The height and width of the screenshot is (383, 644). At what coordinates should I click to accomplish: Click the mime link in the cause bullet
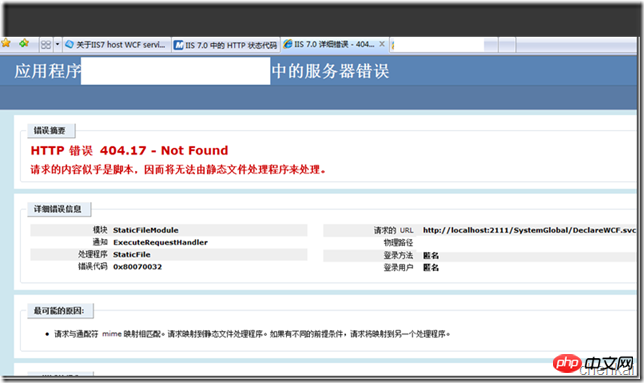pyautogui.click(x=112, y=334)
